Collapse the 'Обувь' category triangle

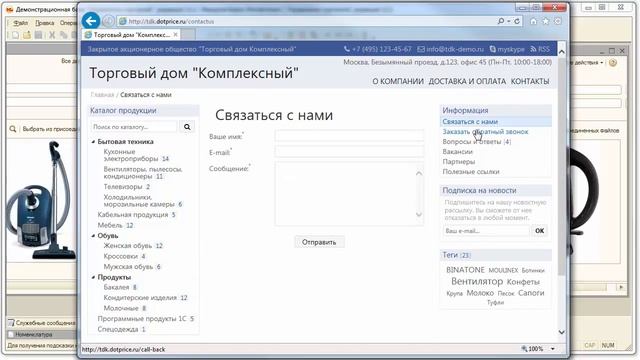93,236
